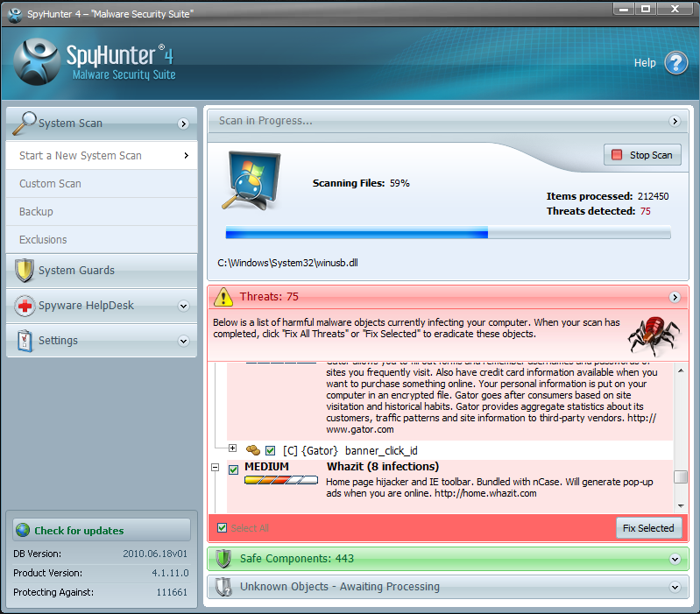700x614 pixels.
Task: Click the Threats panel header arrow
Action: (675, 297)
